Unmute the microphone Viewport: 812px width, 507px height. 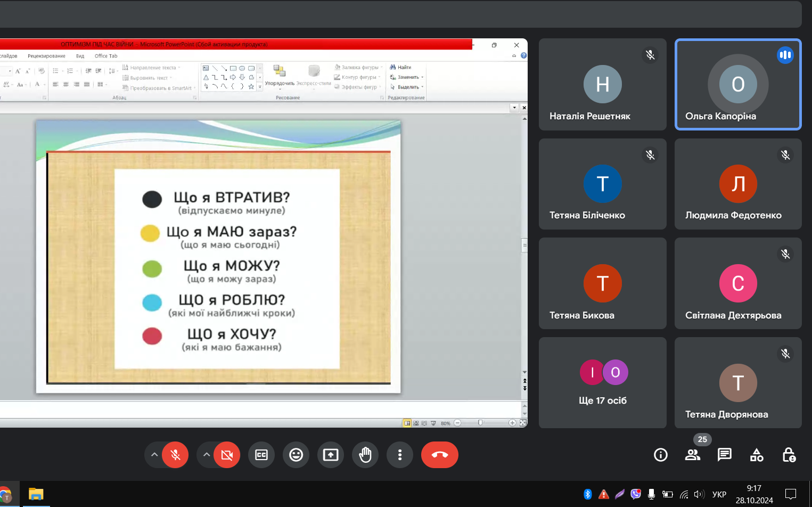coord(175,455)
